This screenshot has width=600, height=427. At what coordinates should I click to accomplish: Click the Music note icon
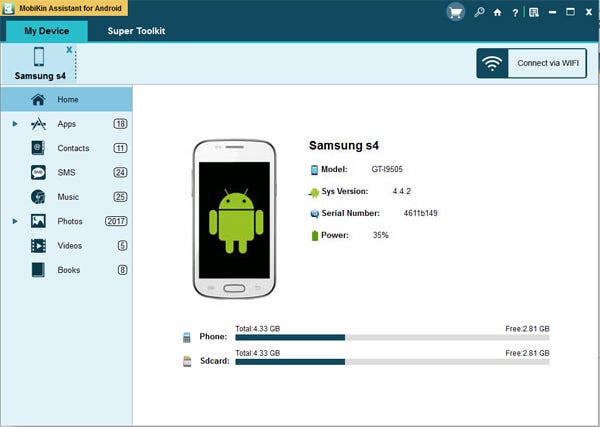pos(38,197)
